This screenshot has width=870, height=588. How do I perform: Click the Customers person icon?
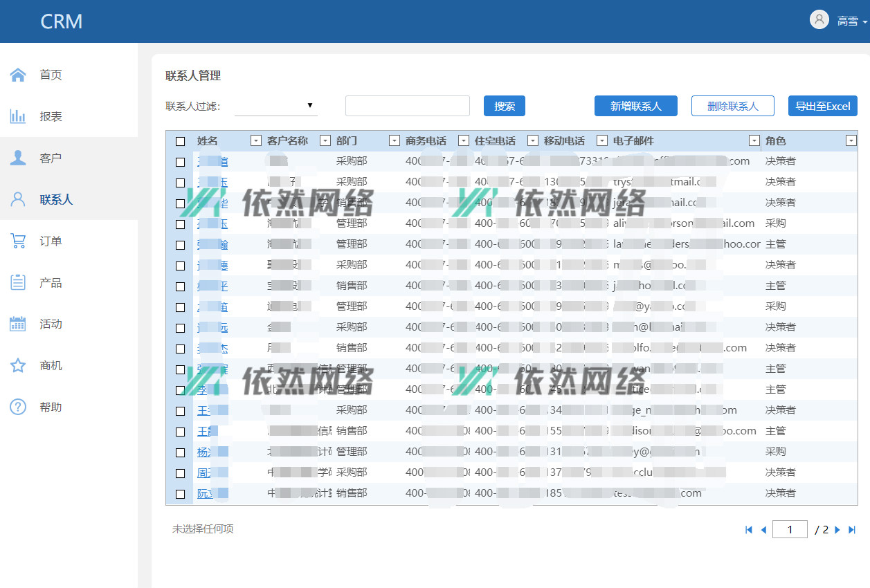(x=18, y=158)
